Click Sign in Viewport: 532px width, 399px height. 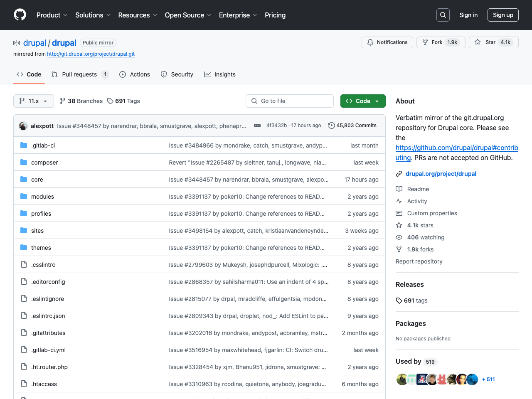[x=468, y=15]
